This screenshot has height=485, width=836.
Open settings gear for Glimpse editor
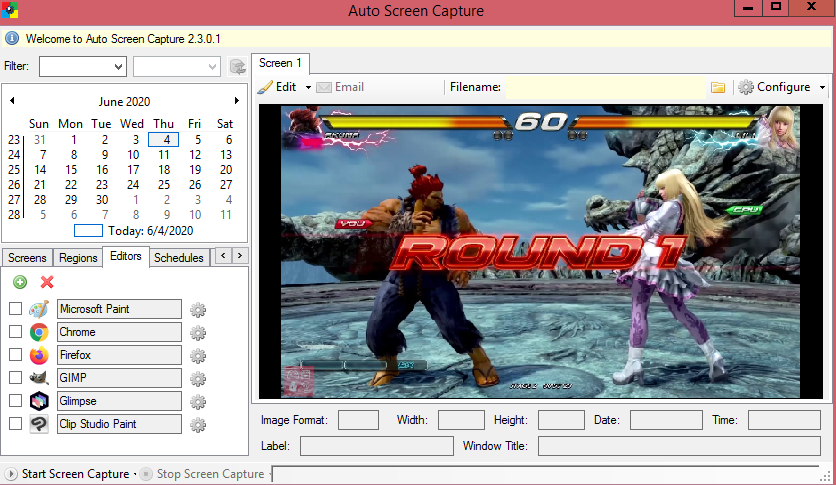198,402
